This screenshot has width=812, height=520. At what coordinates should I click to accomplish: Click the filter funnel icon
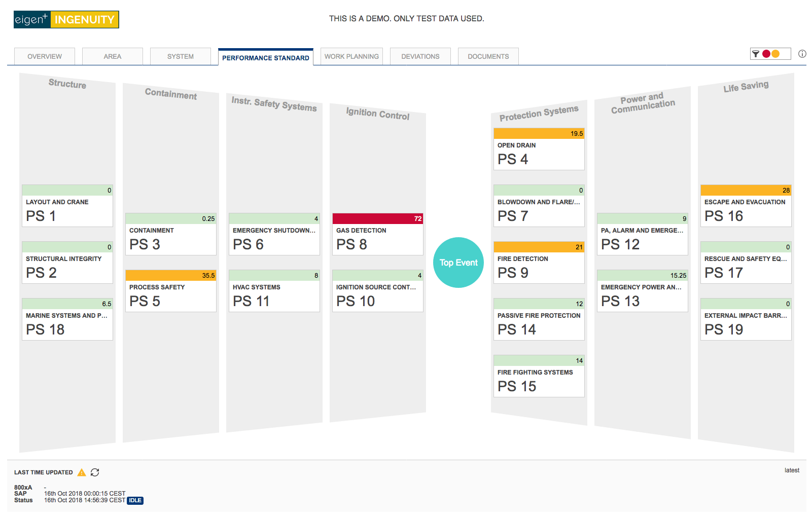[756, 54]
